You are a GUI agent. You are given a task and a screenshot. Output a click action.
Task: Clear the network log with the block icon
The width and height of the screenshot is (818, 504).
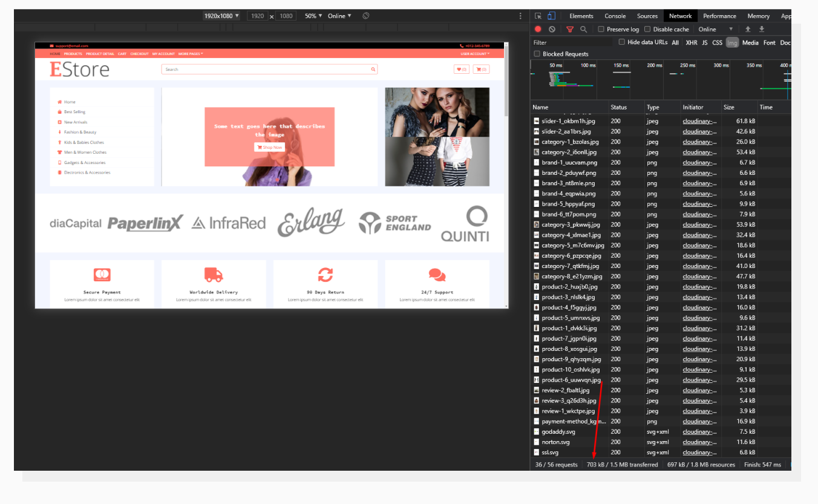pos(552,29)
